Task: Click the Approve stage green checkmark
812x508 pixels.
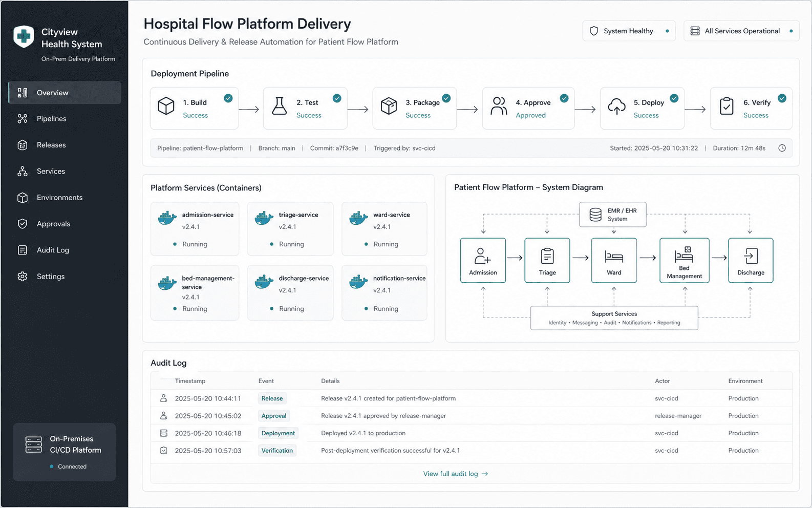Action: [564, 98]
